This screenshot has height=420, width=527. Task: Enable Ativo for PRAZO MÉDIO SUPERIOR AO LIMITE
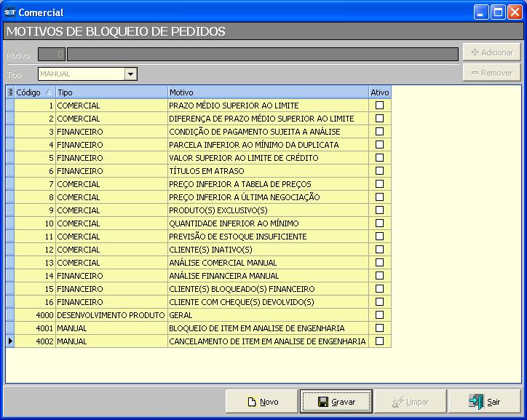tap(379, 106)
